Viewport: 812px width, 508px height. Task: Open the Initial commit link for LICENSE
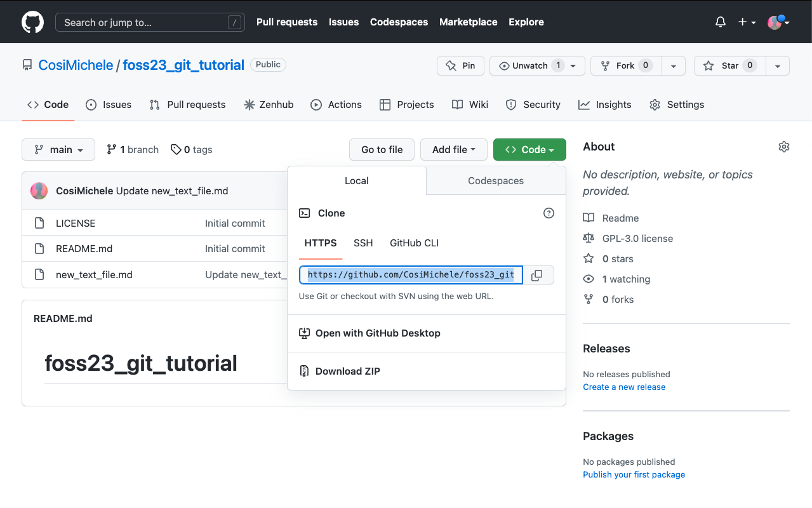pyautogui.click(x=235, y=224)
